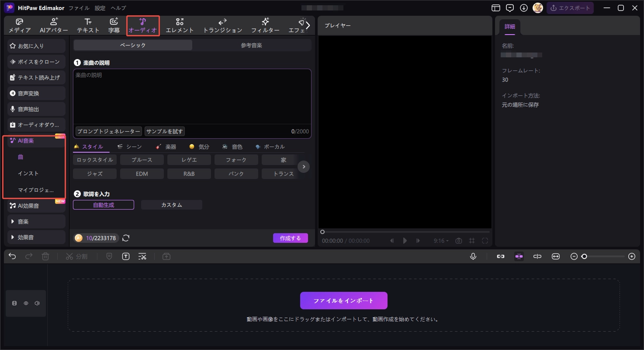
Task: Click the 作成する create button
Action: [291, 238]
